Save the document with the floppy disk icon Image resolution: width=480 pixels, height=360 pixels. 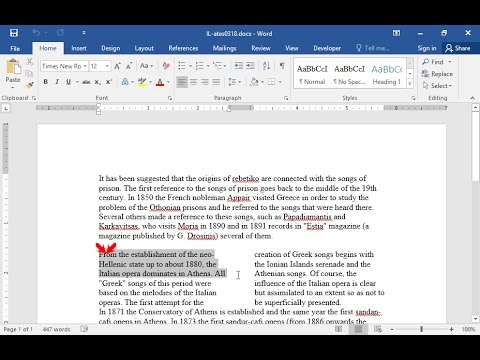click(x=14, y=33)
